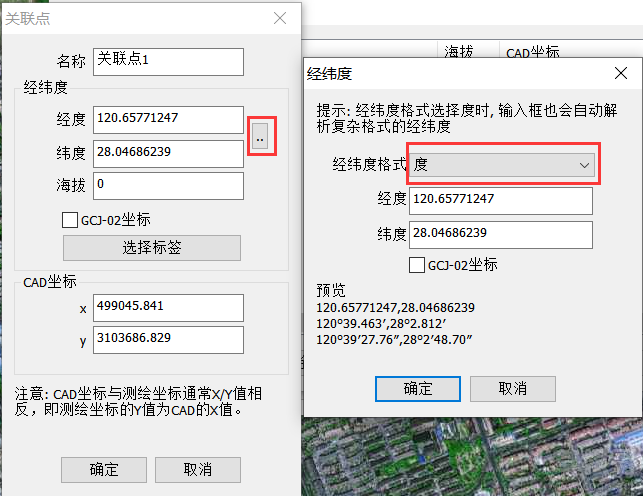Click 确定 in the 经纬度 dialog

[x=418, y=389]
